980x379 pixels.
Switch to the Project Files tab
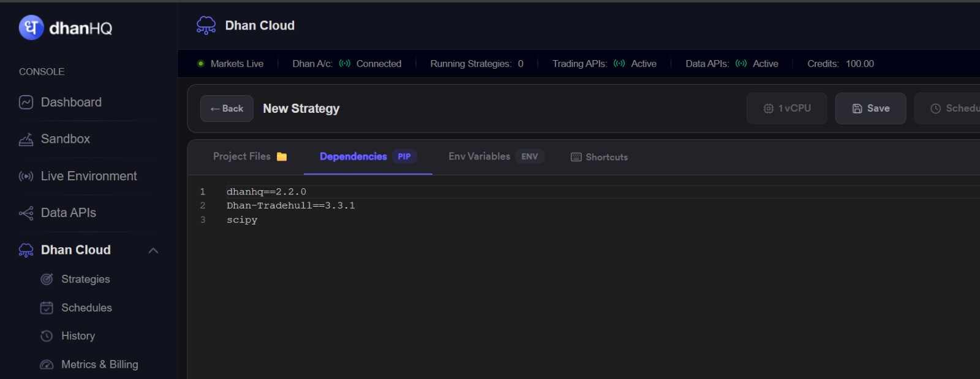click(x=250, y=156)
